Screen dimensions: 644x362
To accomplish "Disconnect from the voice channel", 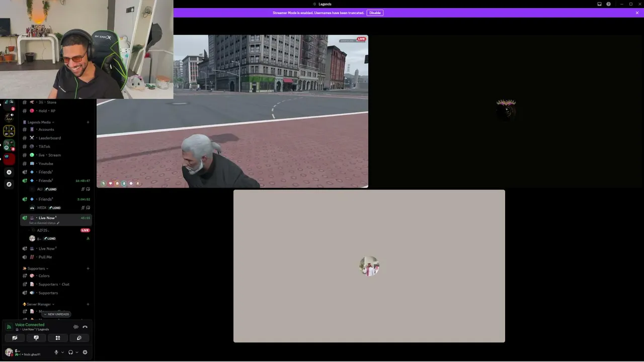I will (x=85, y=327).
